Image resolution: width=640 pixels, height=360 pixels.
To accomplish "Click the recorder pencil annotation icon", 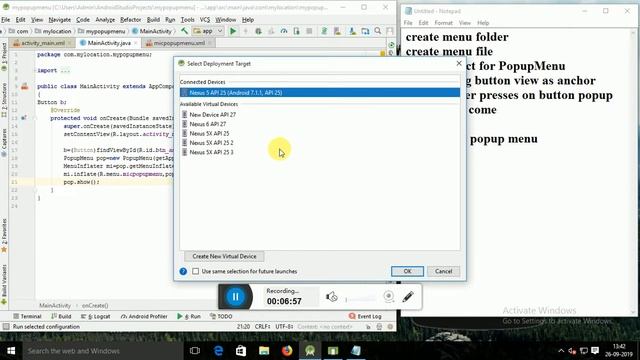I will (x=408, y=297).
